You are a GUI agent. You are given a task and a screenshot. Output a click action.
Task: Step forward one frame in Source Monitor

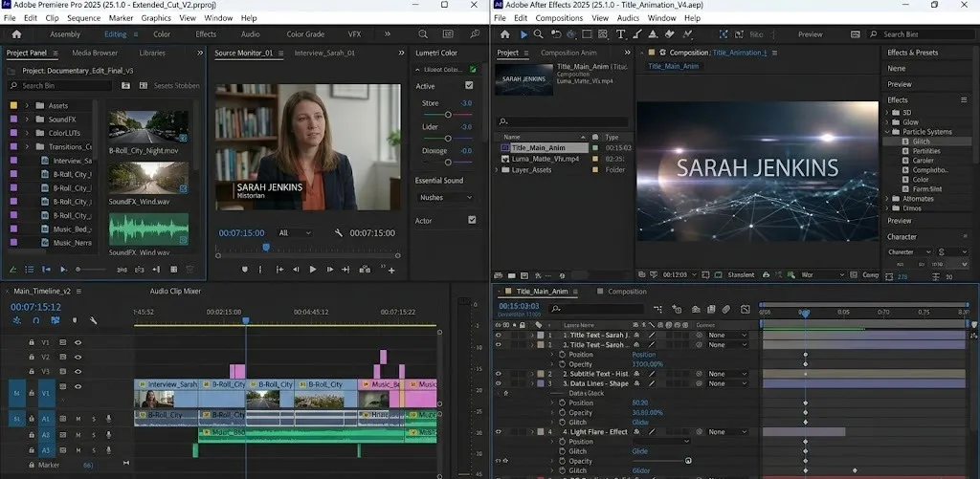coord(329,270)
